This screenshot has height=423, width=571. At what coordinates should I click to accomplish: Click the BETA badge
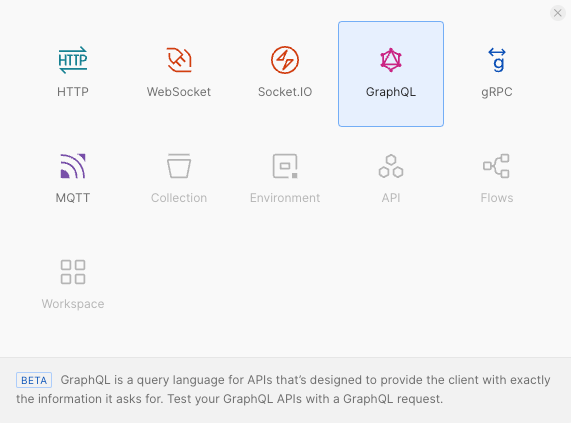[x=34, y=380]
